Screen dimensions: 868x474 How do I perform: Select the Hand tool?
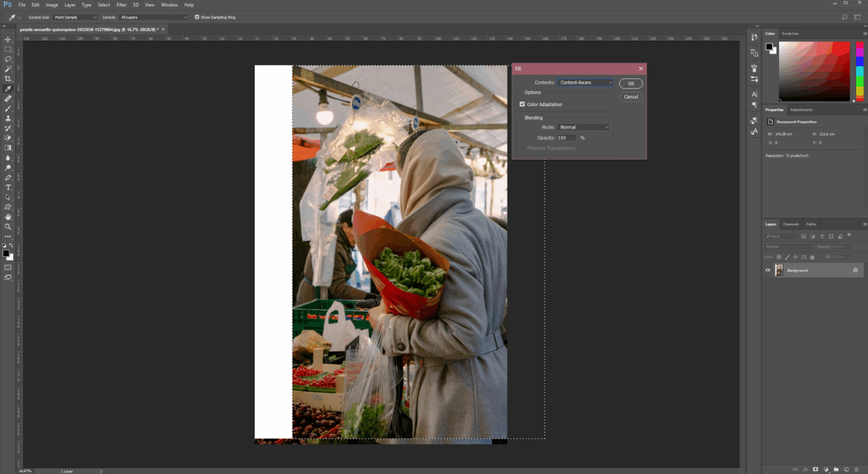pos(8,217)
